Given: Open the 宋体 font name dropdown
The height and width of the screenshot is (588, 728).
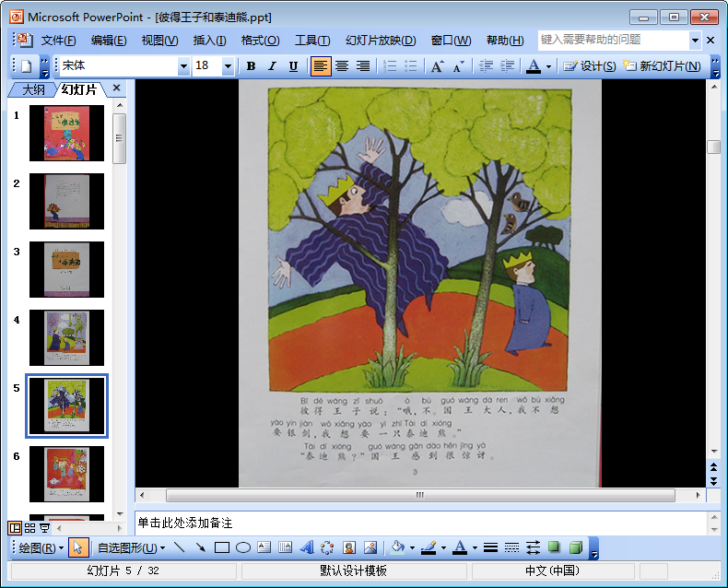Looking at the screenshot, I should tap(184, 66).
